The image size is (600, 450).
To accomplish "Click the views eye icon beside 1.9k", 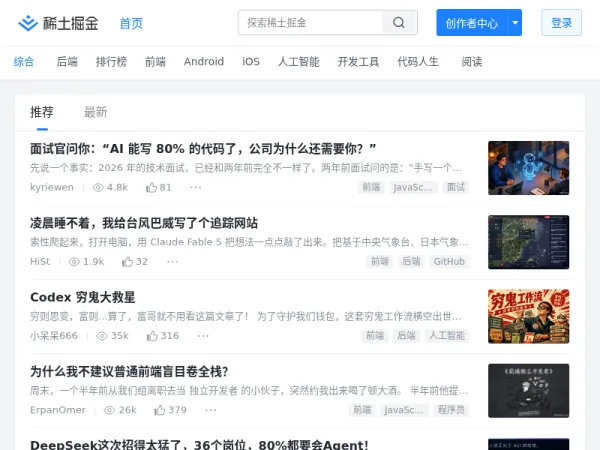I will [74, 262].
